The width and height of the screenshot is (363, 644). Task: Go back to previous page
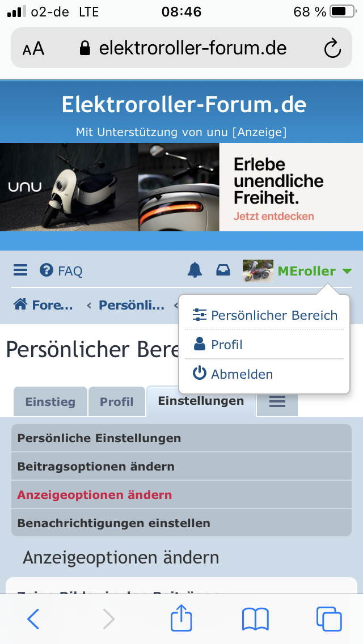click(33, 618)
